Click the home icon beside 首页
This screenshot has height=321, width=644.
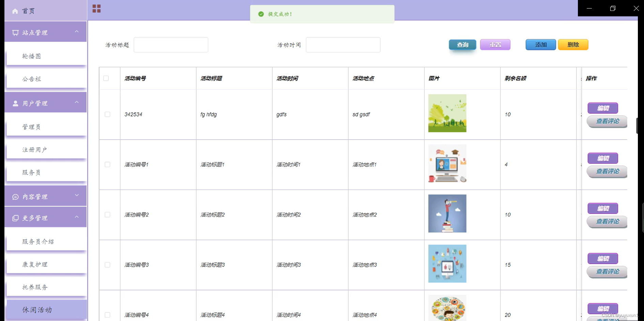[x=15, y=11]
